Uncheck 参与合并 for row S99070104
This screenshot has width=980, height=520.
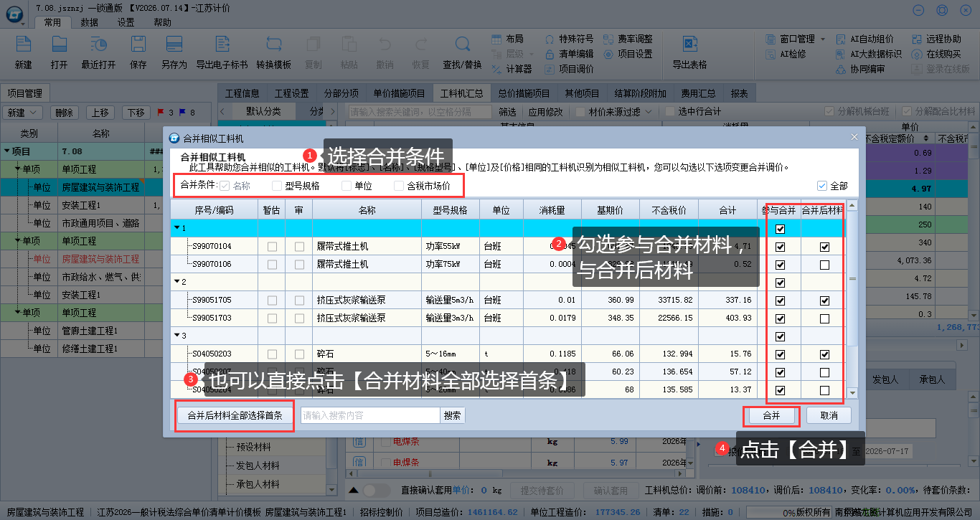tap(780, 247)
